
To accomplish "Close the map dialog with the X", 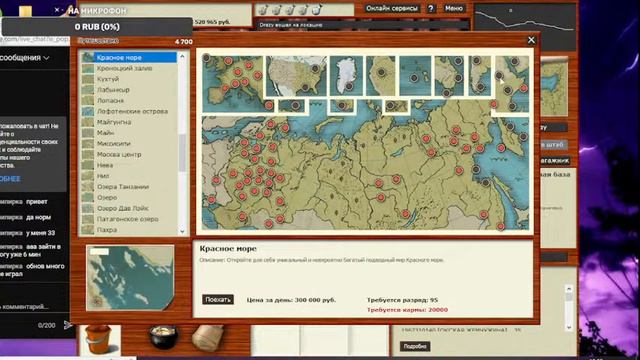I will point(531,40).
